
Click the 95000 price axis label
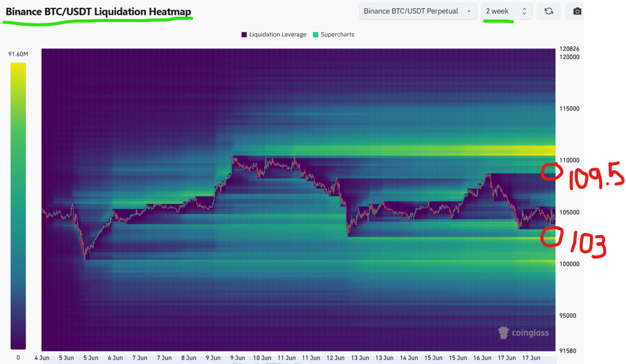click(568, 316)
